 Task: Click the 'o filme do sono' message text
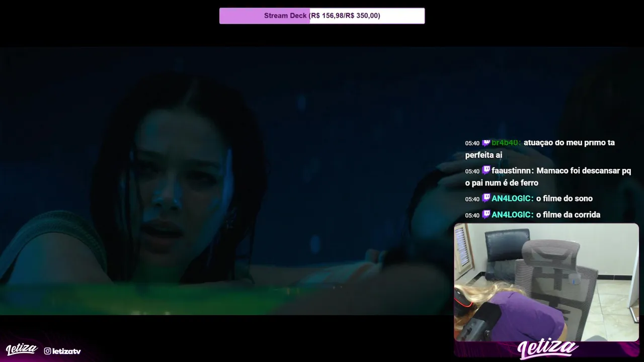[x=565, y=199]
